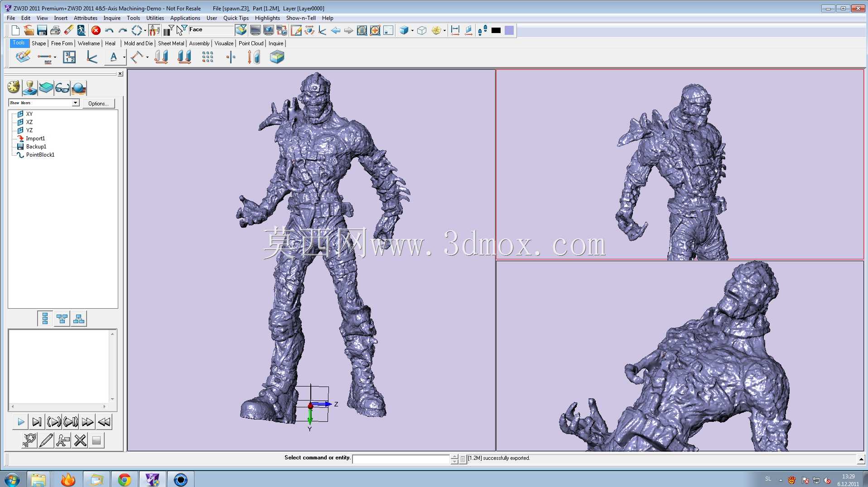Open Google Chrome from the taskbar
Viewport: 868px width, 487px height.
click(x=124, y=479)
